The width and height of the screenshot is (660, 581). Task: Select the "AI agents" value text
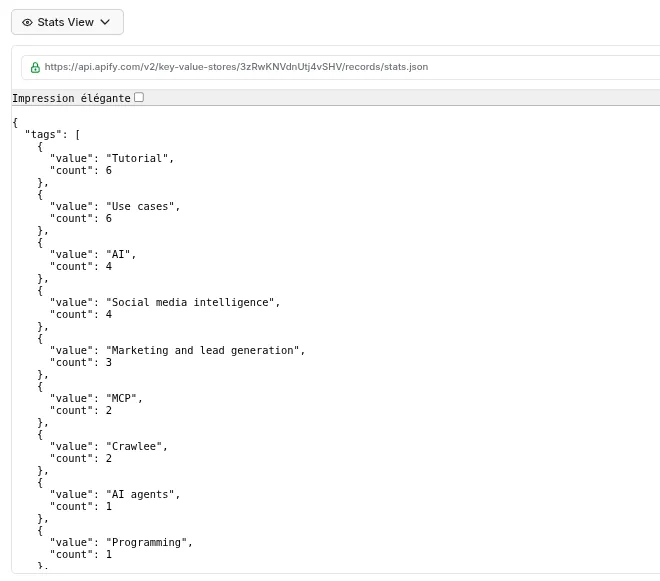tap(140, 494)
